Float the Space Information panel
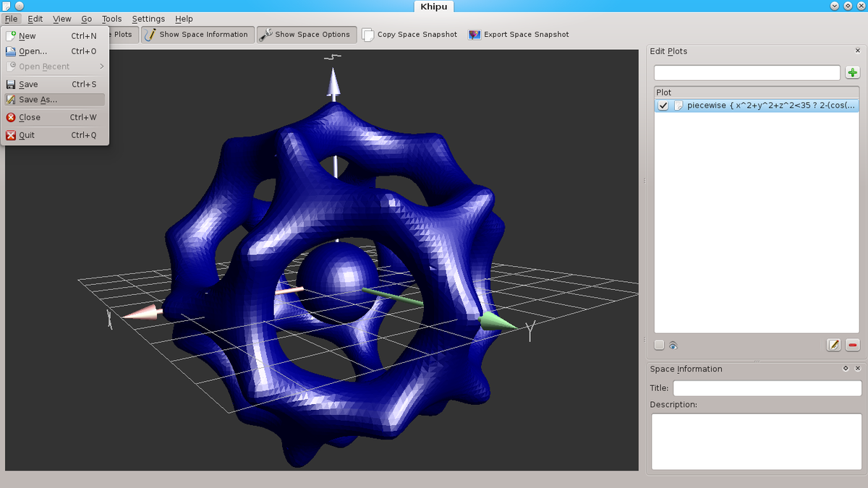This screenshot has width=868, height=488. tap(846, 369)
